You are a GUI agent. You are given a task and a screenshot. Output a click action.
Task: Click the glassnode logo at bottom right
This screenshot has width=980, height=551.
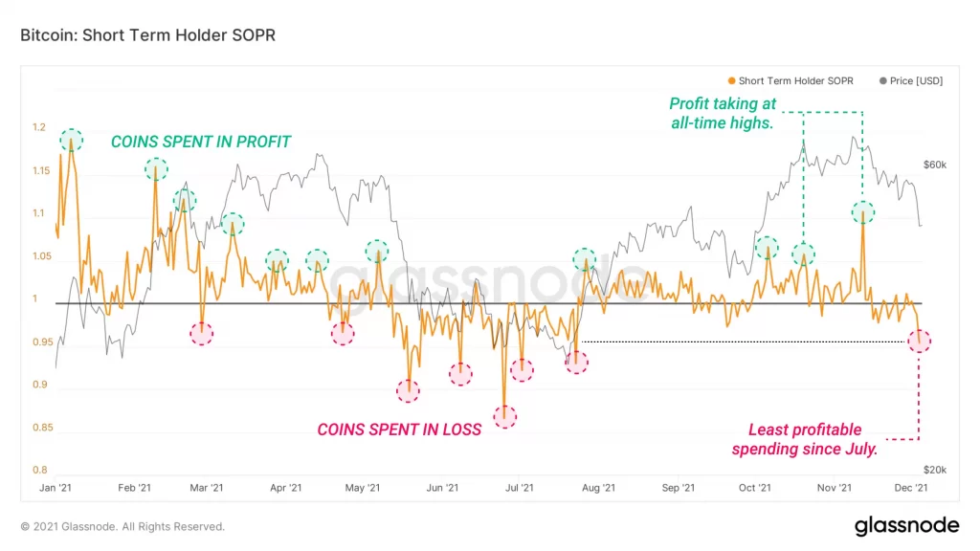906,526
